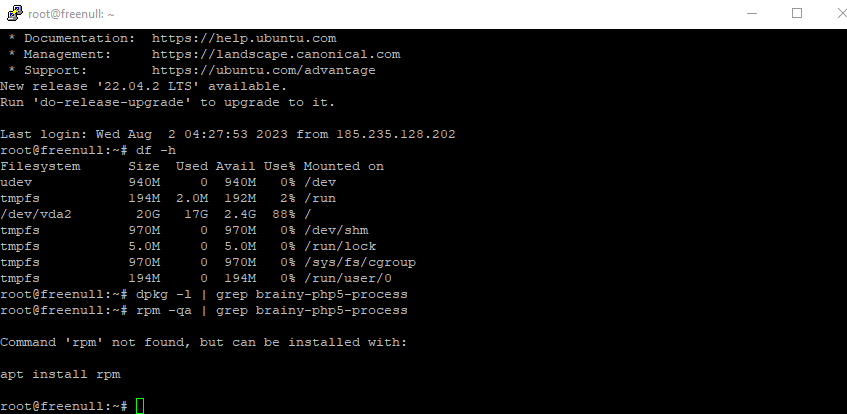Minimize the PuTTY terminal window

tap(753, 14)
